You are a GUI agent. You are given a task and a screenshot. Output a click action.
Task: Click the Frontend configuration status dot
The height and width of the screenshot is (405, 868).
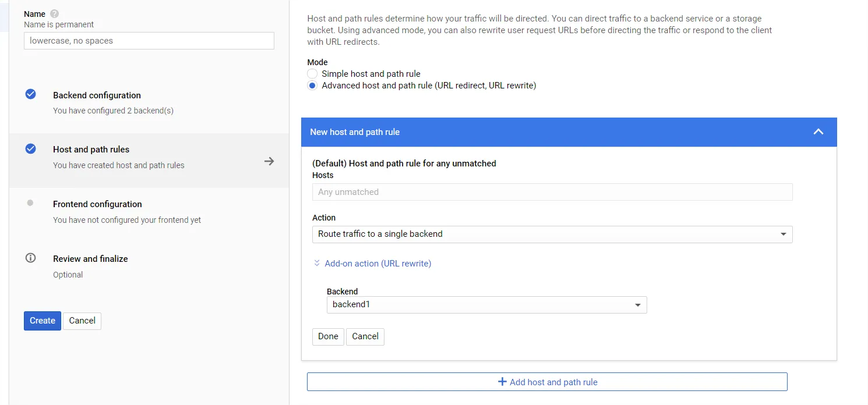click(x=30, y=203)
